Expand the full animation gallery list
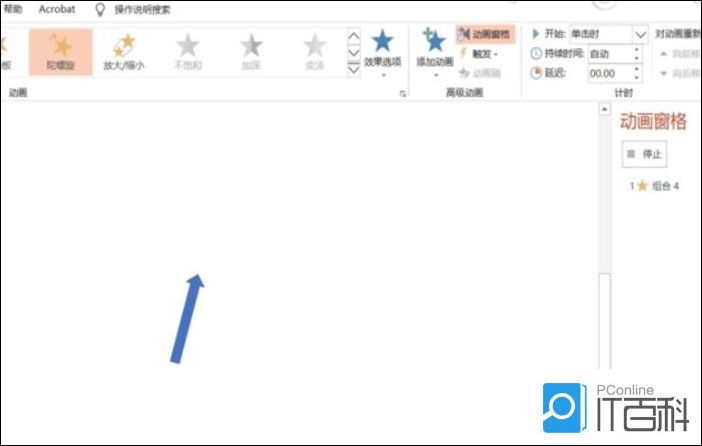 pyautogui.click(x=354, y=69)
